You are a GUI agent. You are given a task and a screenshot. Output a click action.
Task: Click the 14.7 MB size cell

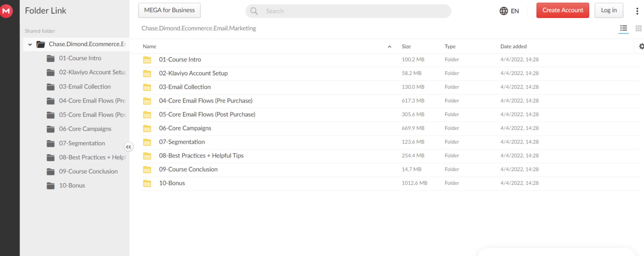[x=412, y=169]
